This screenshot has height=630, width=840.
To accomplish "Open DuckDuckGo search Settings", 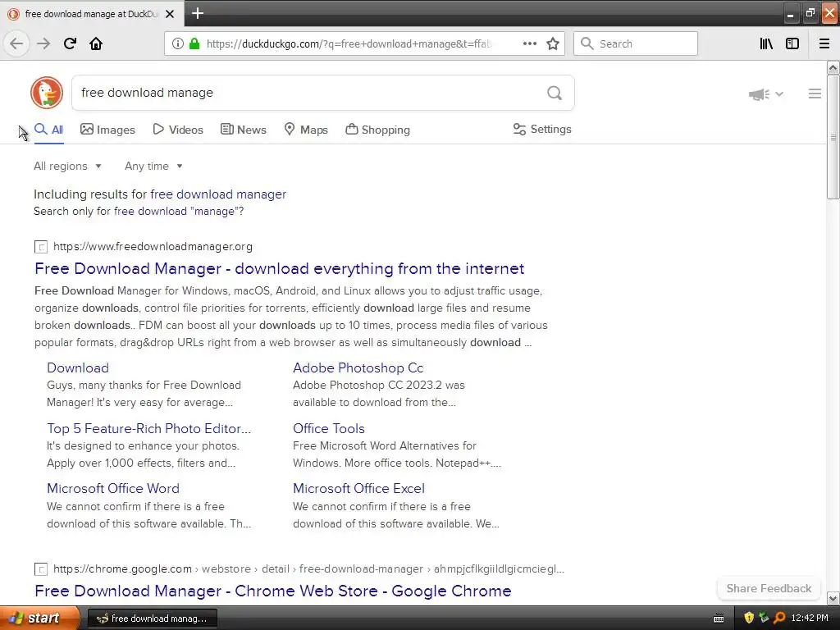I will pos(542,129).
